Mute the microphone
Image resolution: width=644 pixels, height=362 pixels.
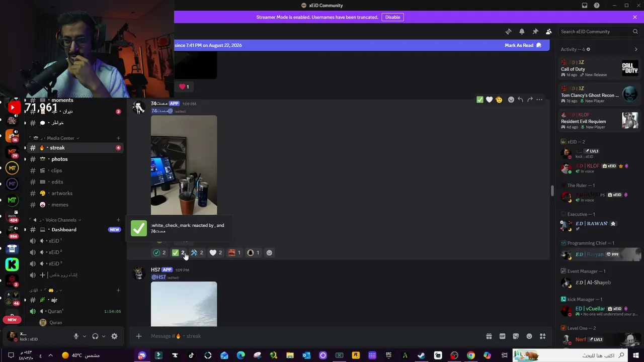click(76, 336)
